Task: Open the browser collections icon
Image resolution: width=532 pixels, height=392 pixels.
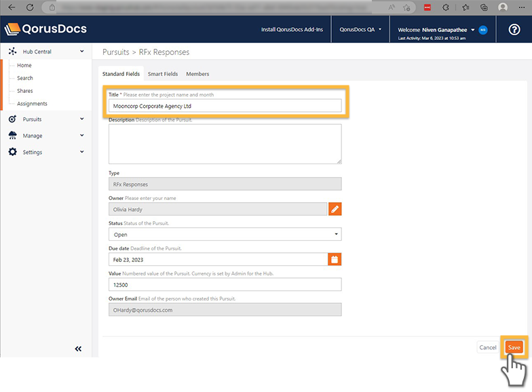Action: pyautogui.click(x=484, y=7)
